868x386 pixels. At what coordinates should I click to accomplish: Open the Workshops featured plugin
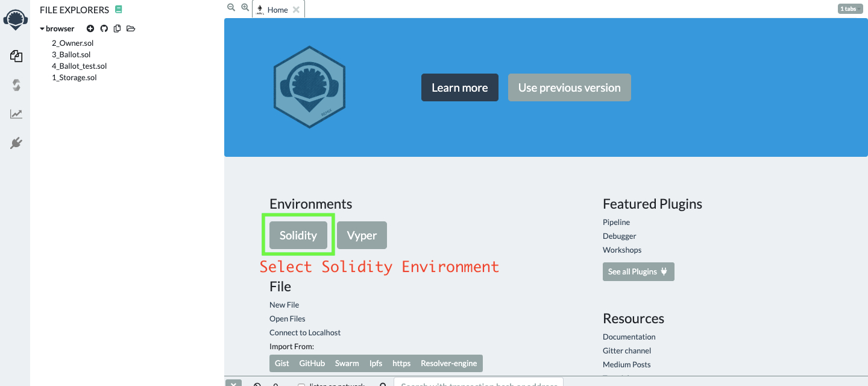pyautogui.click(x=622, y=250)
